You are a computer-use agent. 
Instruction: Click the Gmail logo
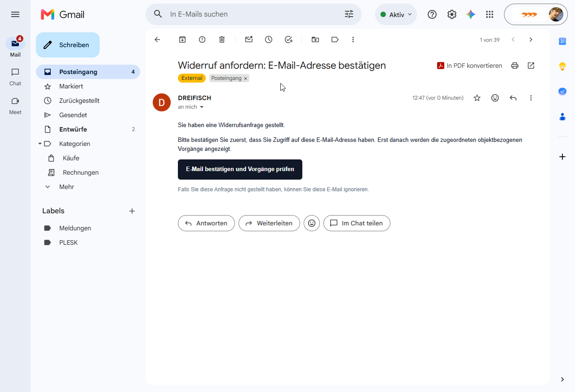tap(62, 14)
